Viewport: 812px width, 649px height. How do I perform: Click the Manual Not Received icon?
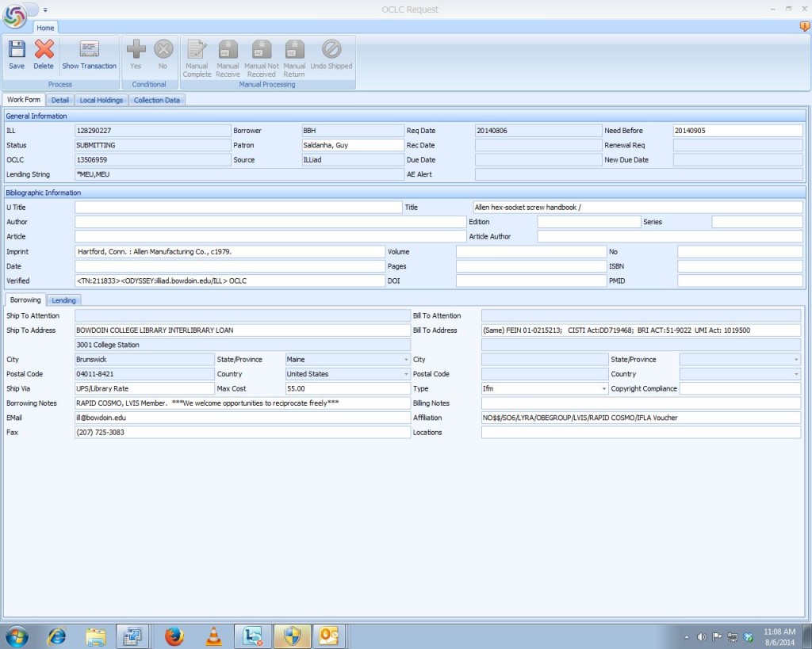point(262,50)
